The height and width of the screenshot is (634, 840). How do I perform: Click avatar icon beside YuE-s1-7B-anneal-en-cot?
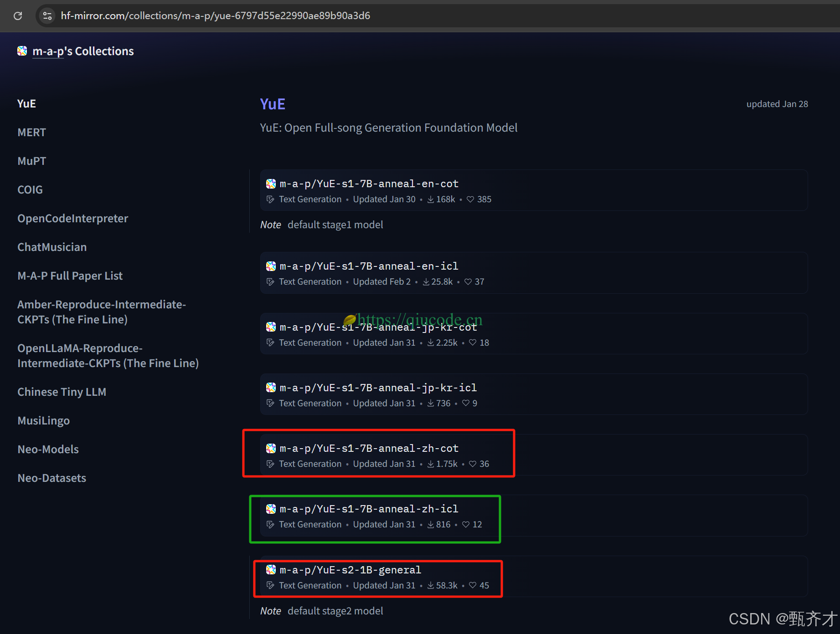(271, 184)
